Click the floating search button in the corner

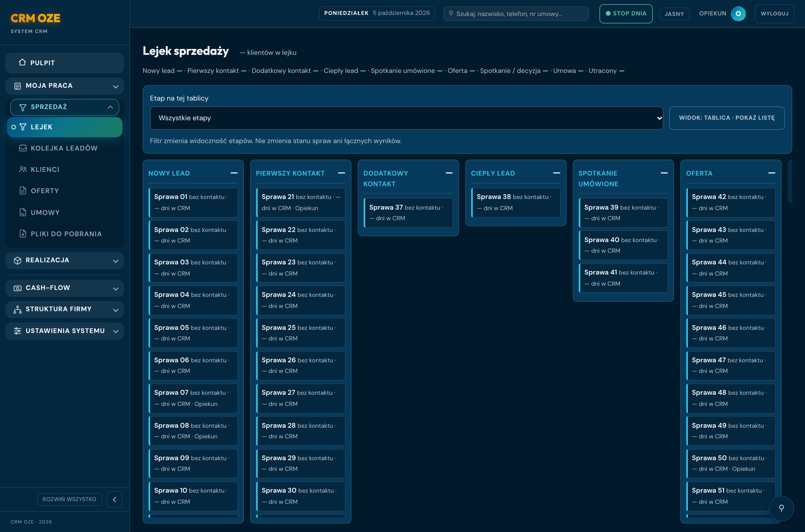point(781,508)
